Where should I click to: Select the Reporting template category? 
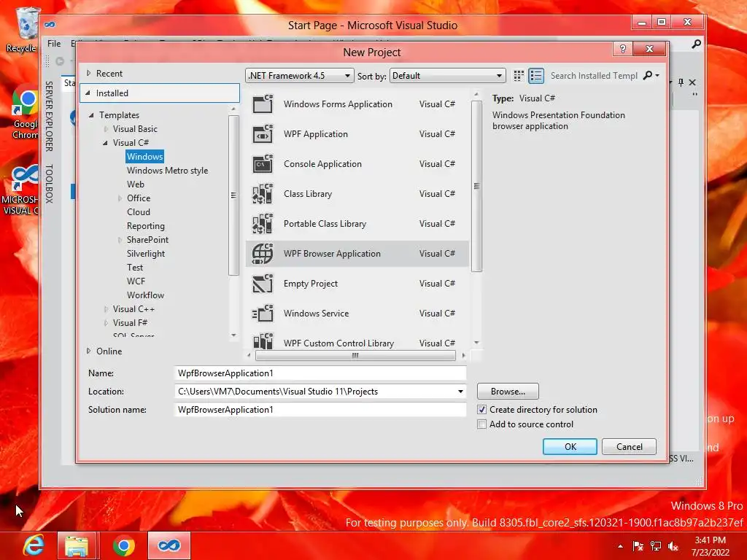pyautogui.click(x=145, y=226)
